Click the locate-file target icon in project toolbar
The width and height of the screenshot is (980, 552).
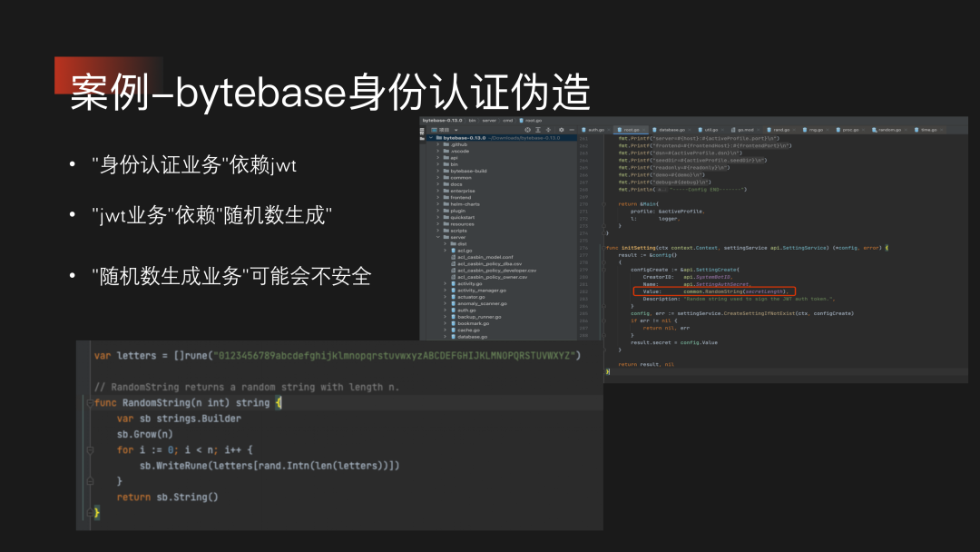tap(527, 130)
